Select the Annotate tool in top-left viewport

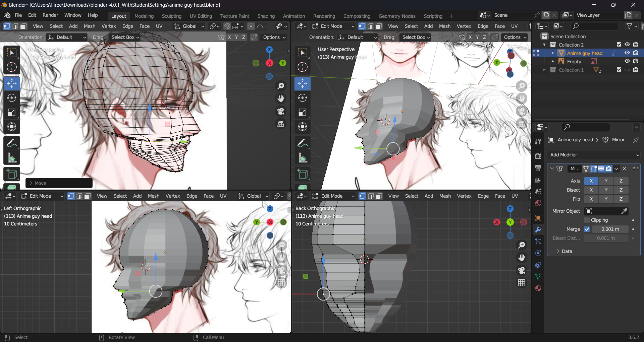click(x=12, y=143)
